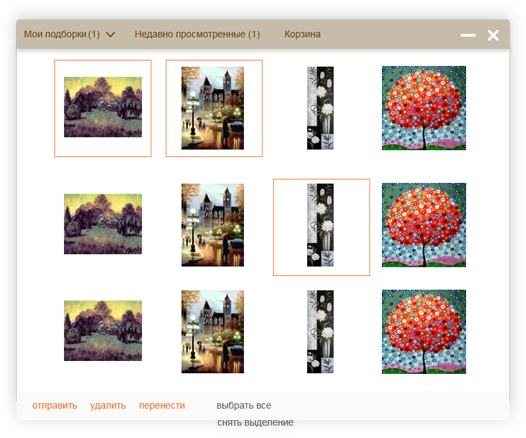The height and width of the screenshot is (438, 526).
Task: Deselect the highlighted rainy street painting in top row
Action: point(214,108)
